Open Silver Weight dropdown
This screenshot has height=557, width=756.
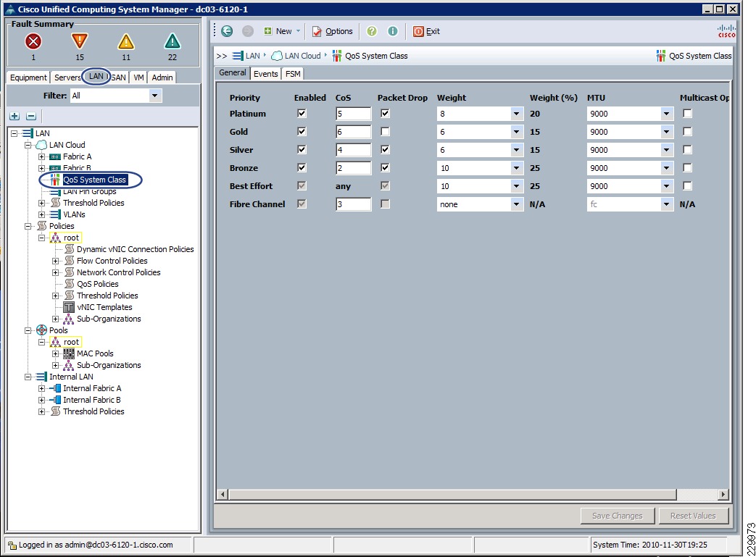(x=516, y=150)
